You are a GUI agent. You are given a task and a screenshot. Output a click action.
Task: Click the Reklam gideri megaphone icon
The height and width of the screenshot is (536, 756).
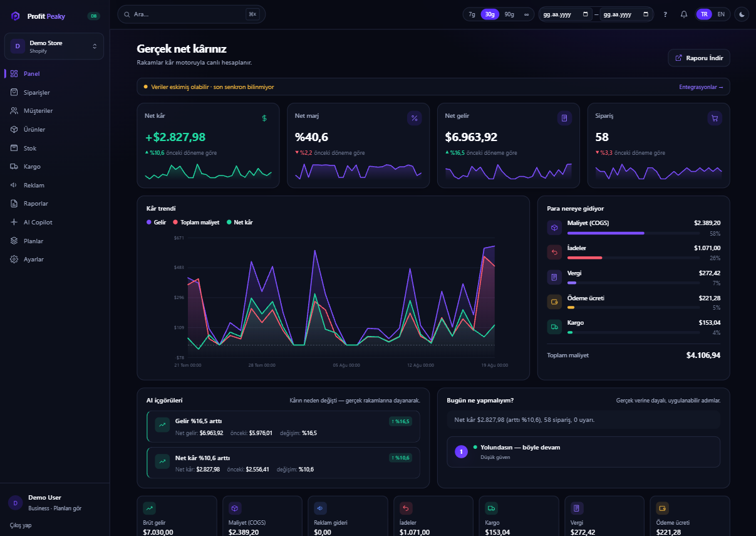(x=321, y=508)
